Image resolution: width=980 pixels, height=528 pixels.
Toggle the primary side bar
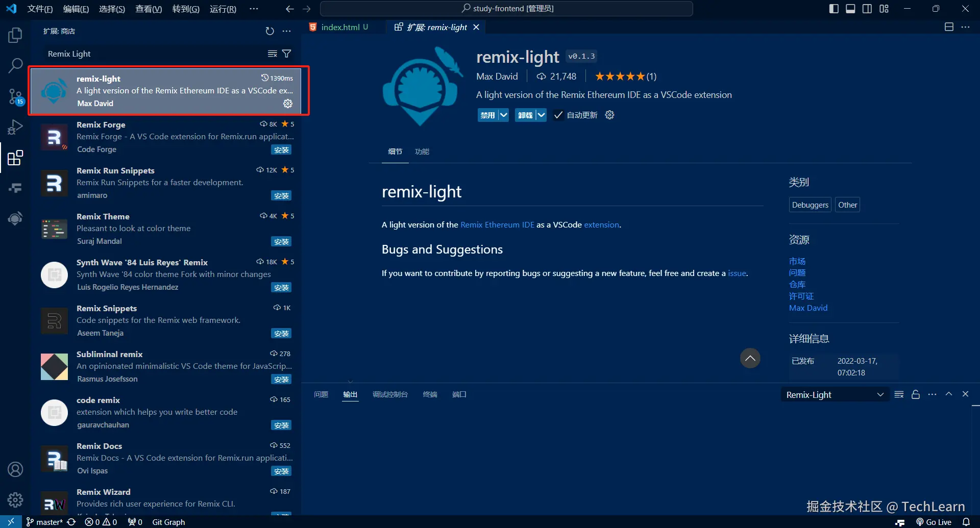[x=834, y=9]
